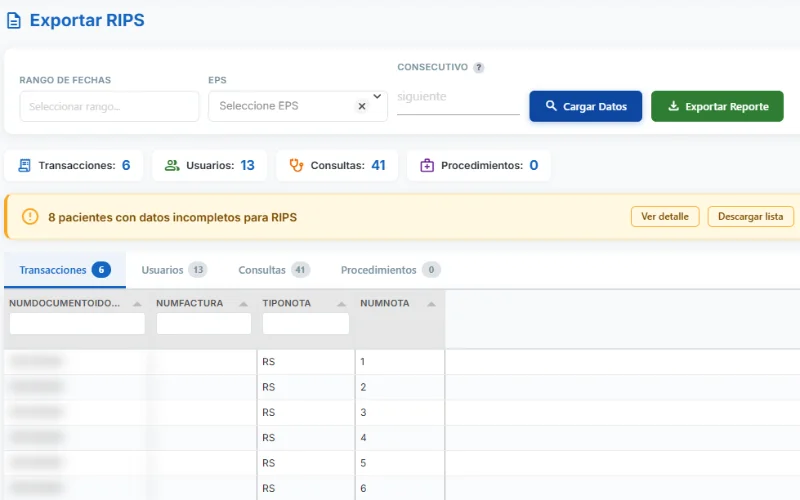
Task: Open Ver detalle for incomplete patients
Action: pos(665,216)
